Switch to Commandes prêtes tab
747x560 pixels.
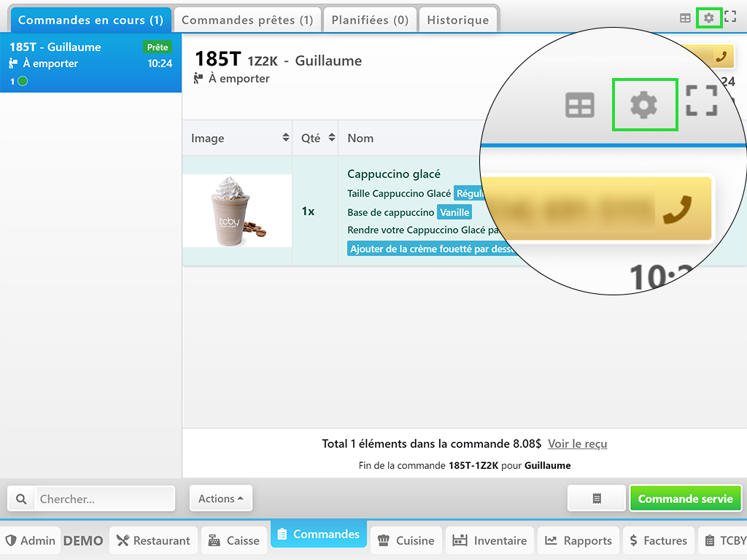pyautogui.click(x=247, y=20)
